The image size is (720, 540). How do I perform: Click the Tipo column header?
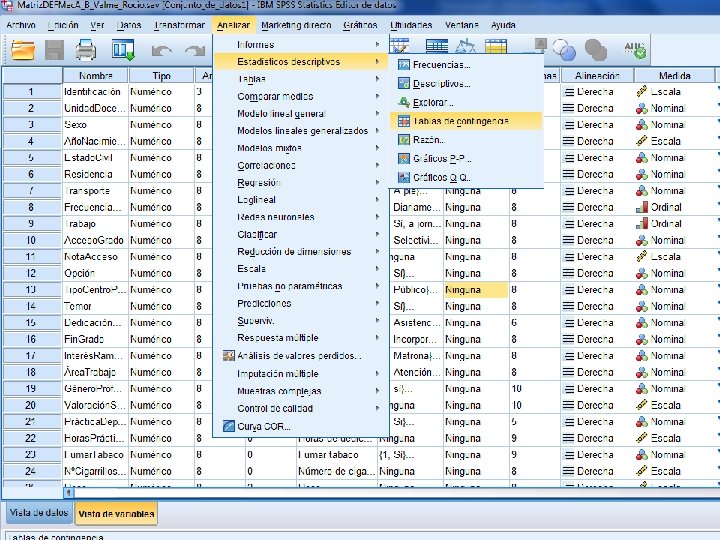coord(161,75)
